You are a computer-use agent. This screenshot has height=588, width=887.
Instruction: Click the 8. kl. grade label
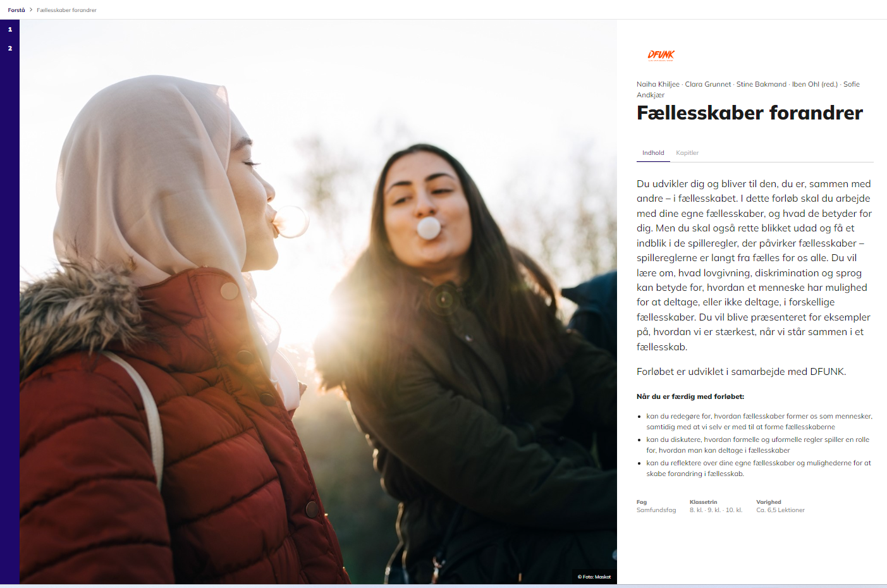(696, 510)
